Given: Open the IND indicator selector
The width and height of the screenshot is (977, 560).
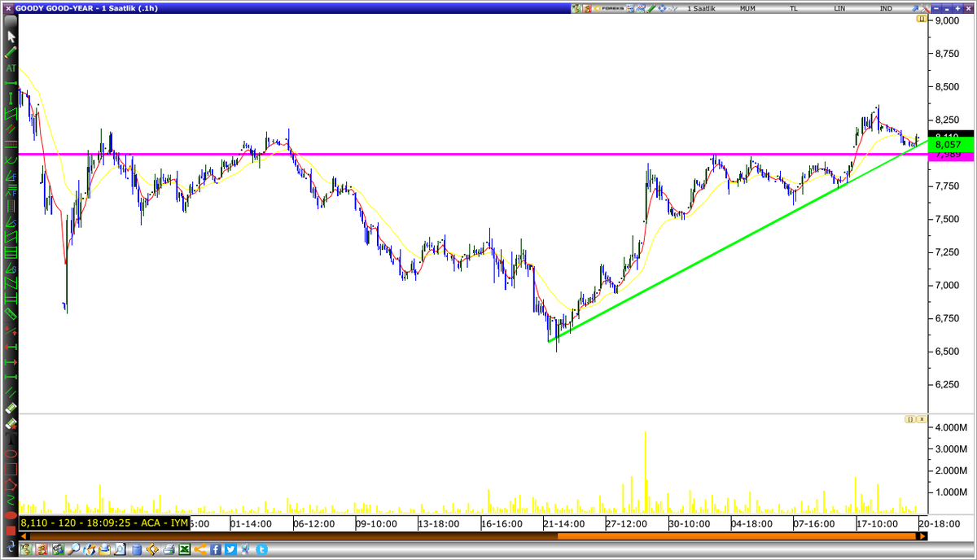Looking at the screenshot, I should [x=887, y=7].
